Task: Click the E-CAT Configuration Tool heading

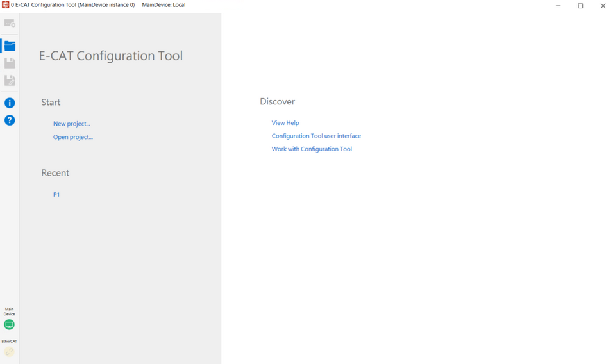Action: click(111, 56)
